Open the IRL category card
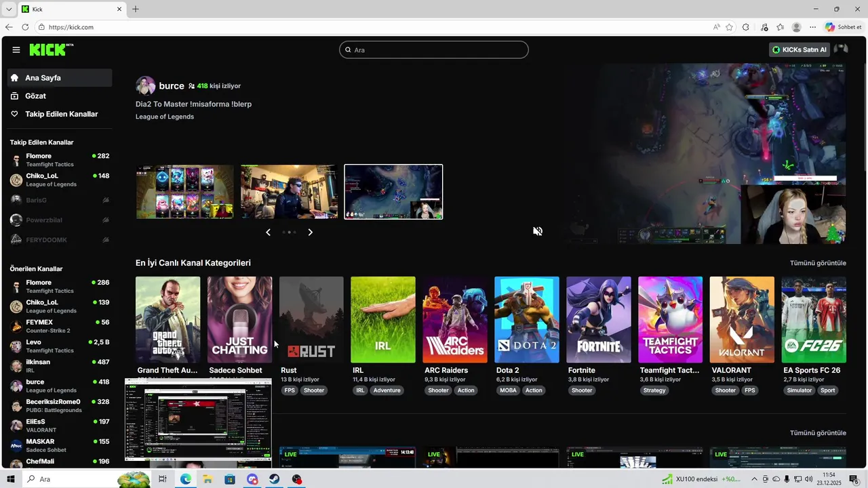The image size is (868, 488). click(x=383, y=319)
